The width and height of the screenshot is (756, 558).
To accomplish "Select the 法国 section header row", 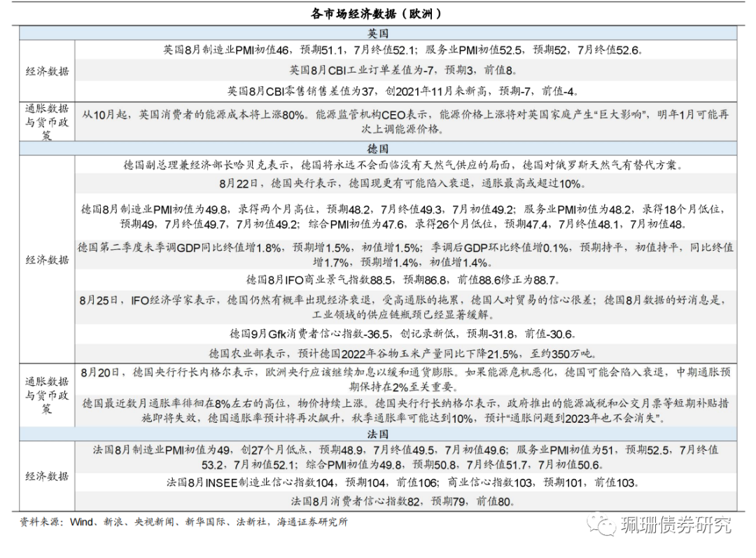I will coord(378,434).
